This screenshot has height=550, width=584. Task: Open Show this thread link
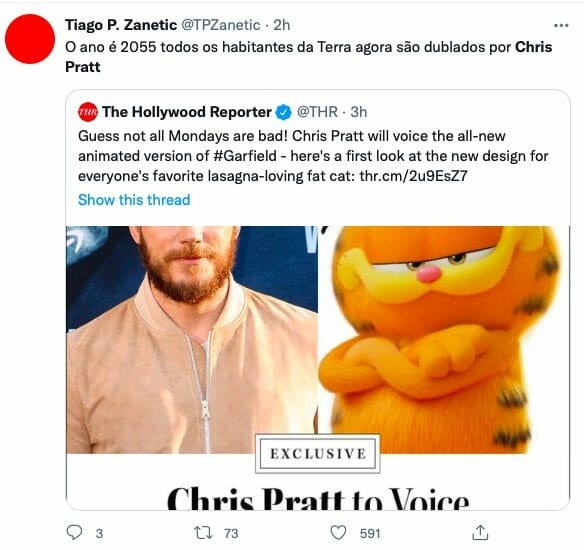tap(134, 200)
